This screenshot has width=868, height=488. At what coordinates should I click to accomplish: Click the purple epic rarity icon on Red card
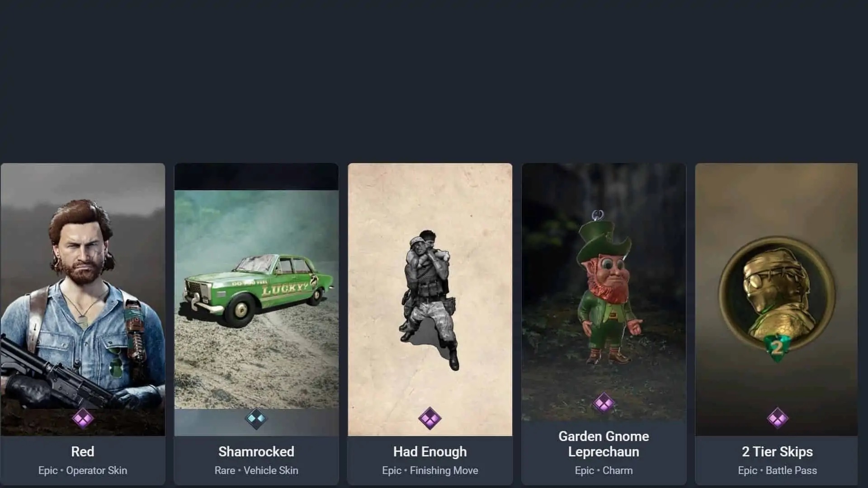[83, 418]
